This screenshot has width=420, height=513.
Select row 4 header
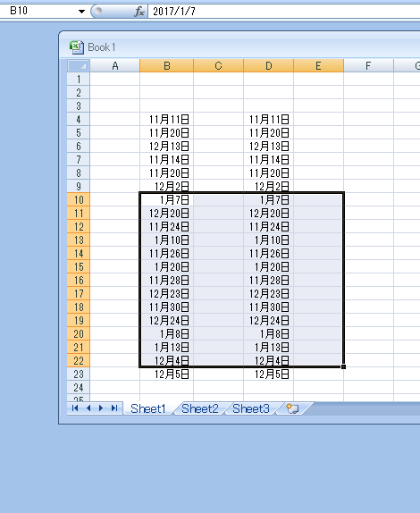coord(79,120)
